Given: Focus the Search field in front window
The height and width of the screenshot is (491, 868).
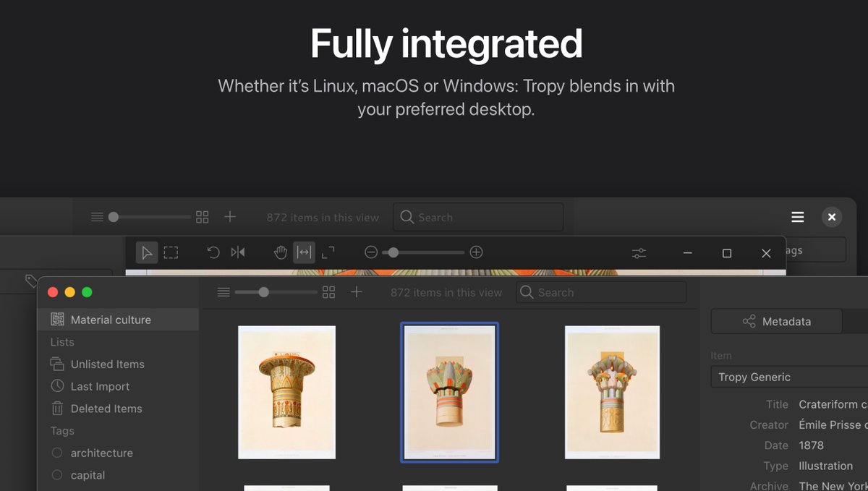Looking at the screenshot, I should 601,292.
